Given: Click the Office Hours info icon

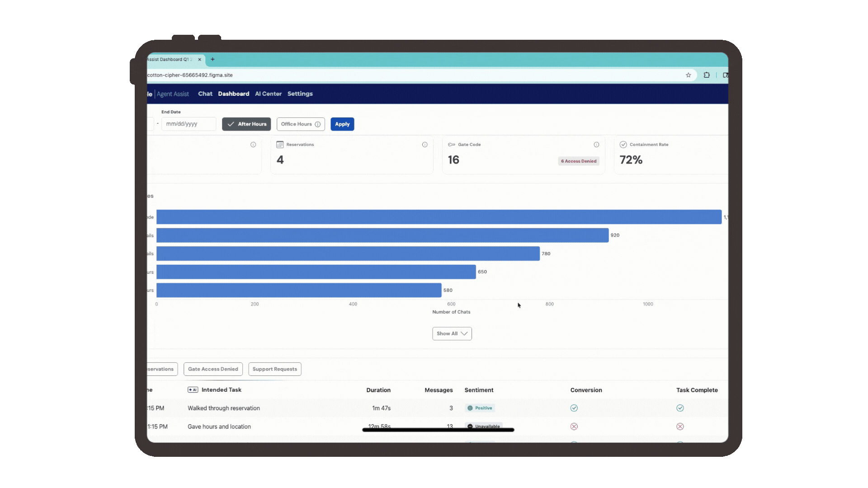Looking at the screenshot, I should pyautogui.click(x=318, y=124).
